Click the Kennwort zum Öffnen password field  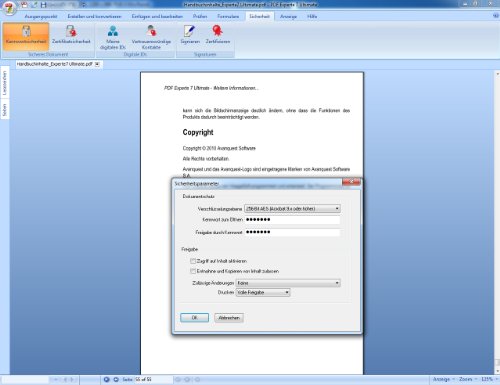pyautogui.click(x=292, y=220)
